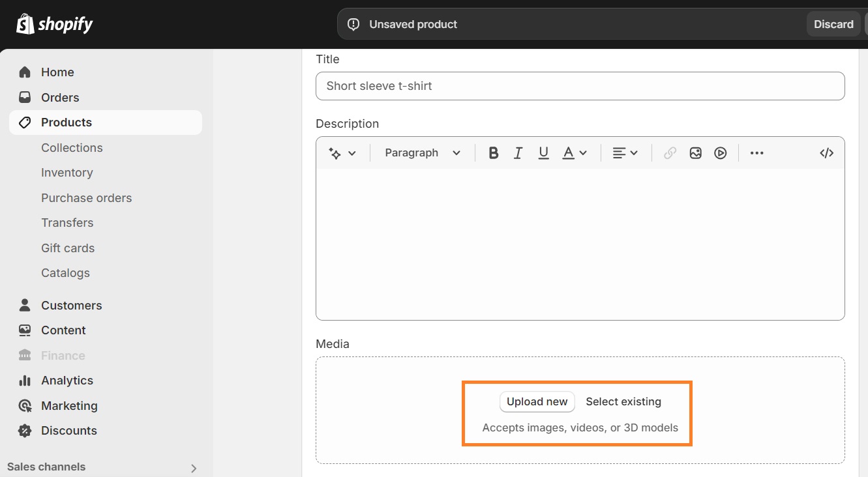Image resolution: width=868 pixels, height=477 pixels.
Task: Insert an image into the description
Action: [x=695, y=152]
